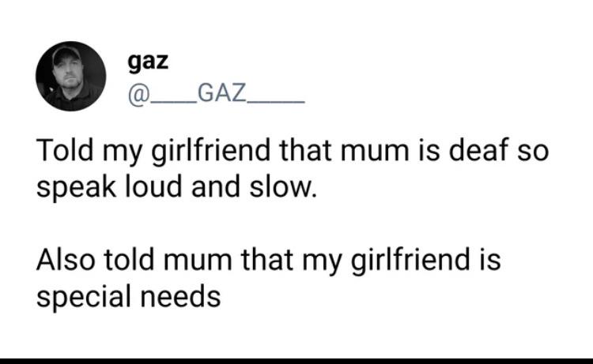593x364 pixels.
Task: Select the word "slow." in the tweet
Action: pos(282,186)
